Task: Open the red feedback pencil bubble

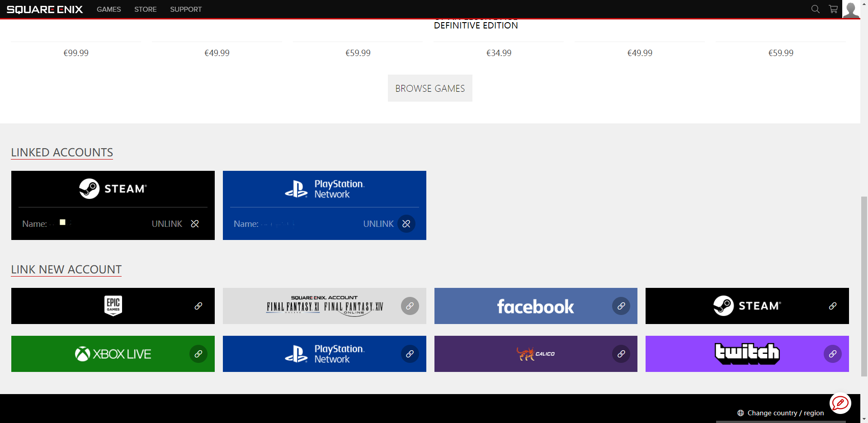Action: pyautogui.click(x=840, y=403)
